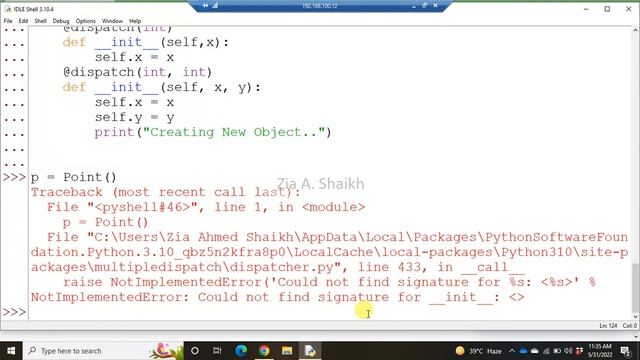640x360 pixels.
Task: Click the 'self.y = y' line
Action: point(135,118)
